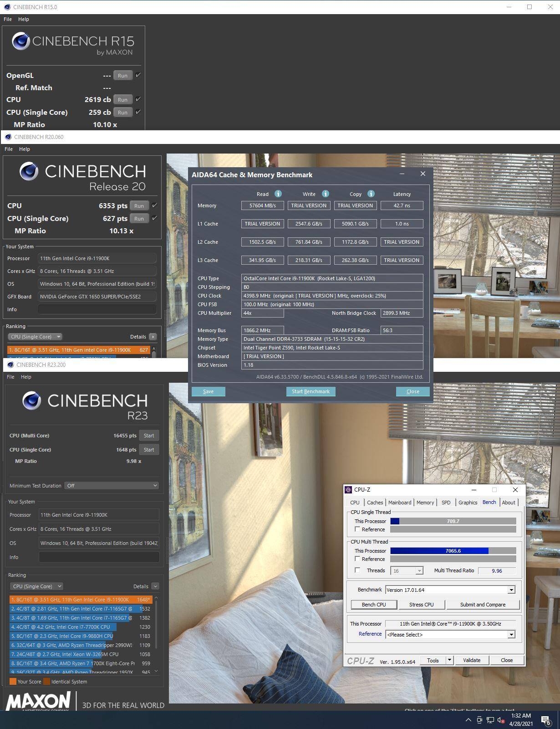This screenshot has width=560, height=729.
Task: Click the network icon in the system tray
Action: [490, 720]
